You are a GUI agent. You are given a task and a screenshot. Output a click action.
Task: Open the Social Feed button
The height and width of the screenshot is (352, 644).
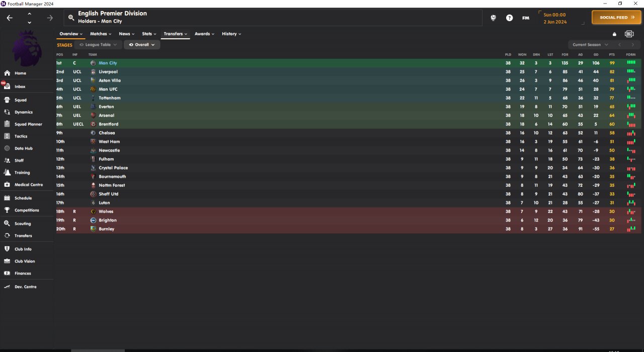pyautogui.click(x=617, y=18)
